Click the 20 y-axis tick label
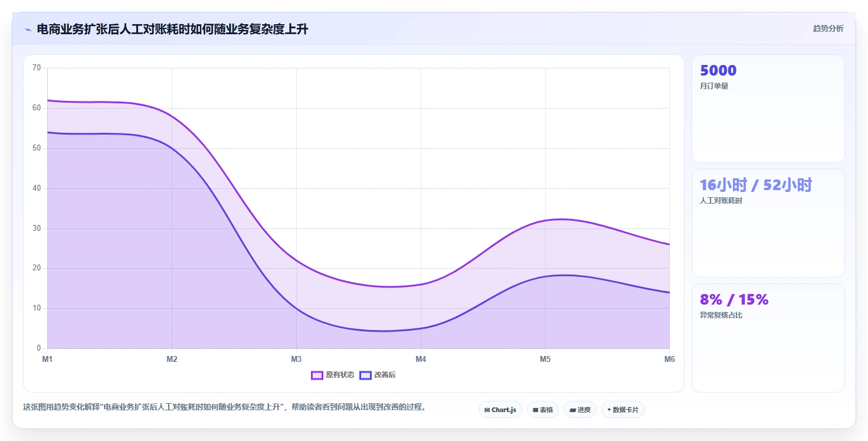868x441 pixels. (x=37, y=268)
